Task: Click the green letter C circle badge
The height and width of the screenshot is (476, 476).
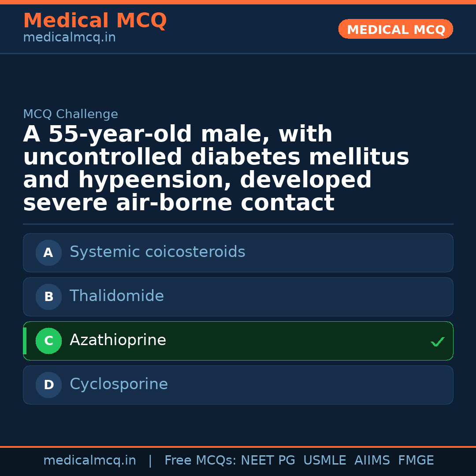Action: tap(48, 341)
